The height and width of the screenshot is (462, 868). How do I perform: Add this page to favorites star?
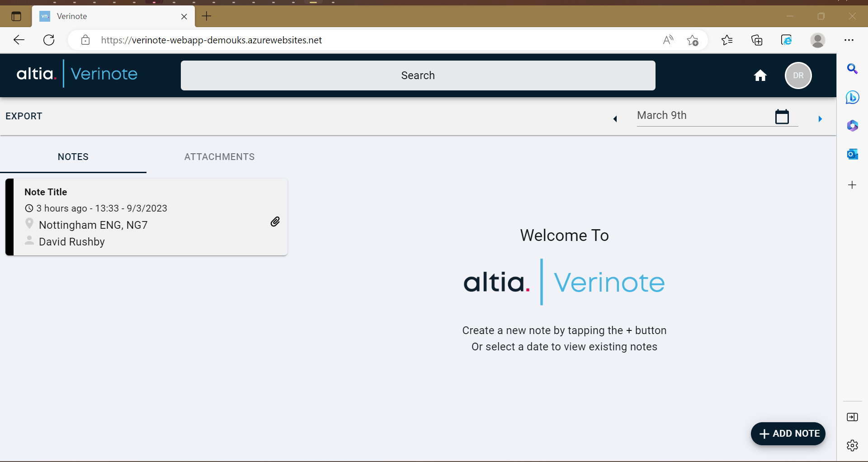coord(693,40)
